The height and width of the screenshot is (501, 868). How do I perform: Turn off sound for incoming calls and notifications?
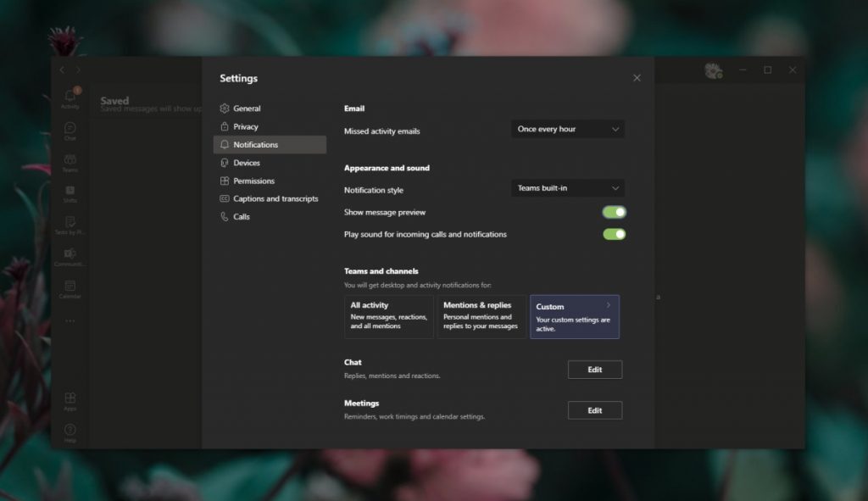pos(613,232)
